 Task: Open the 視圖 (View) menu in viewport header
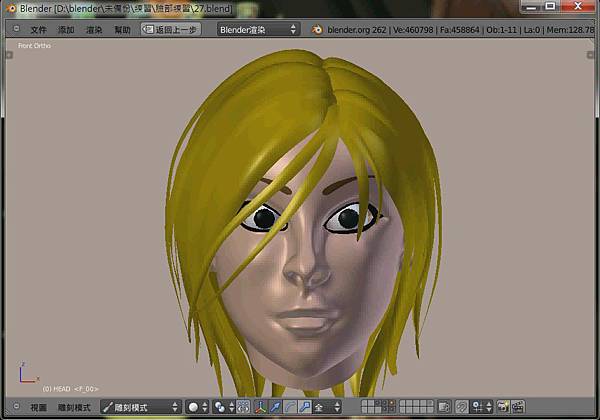38,407
